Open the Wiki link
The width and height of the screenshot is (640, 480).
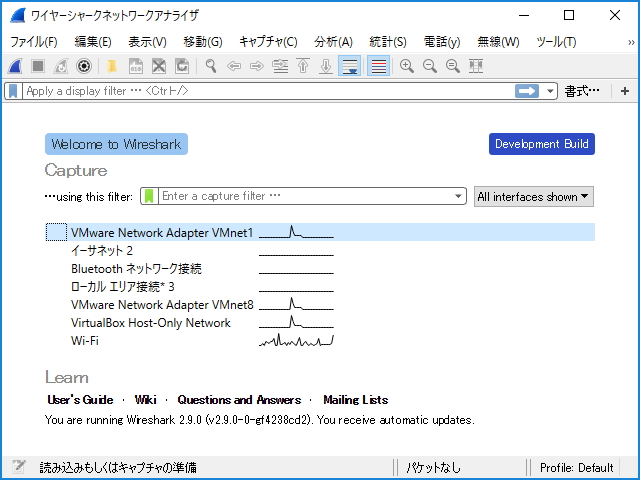coord(145,400)
